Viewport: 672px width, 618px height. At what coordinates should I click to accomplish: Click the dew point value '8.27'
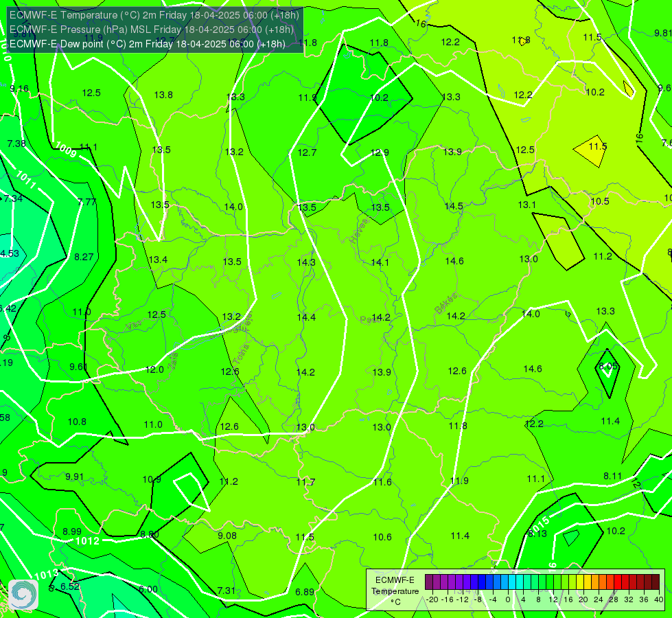click(x=84, y=257)
